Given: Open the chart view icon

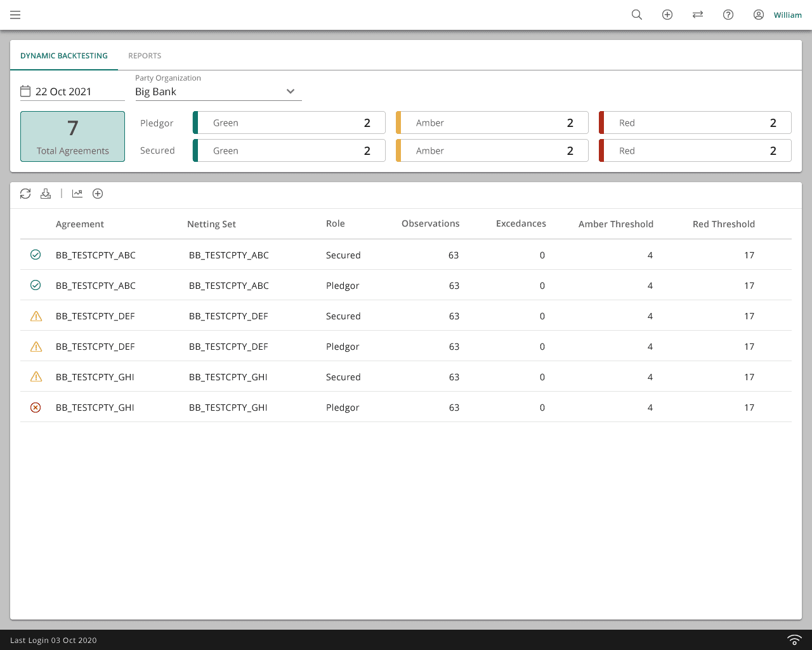Looking at the screenshot, I should (x=77, y=194).
